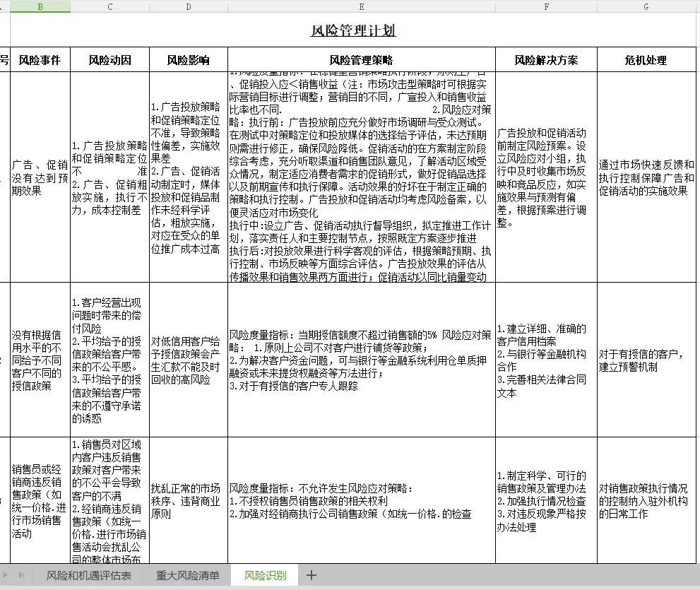
Task: Select column F header
Action: [547, 6]
